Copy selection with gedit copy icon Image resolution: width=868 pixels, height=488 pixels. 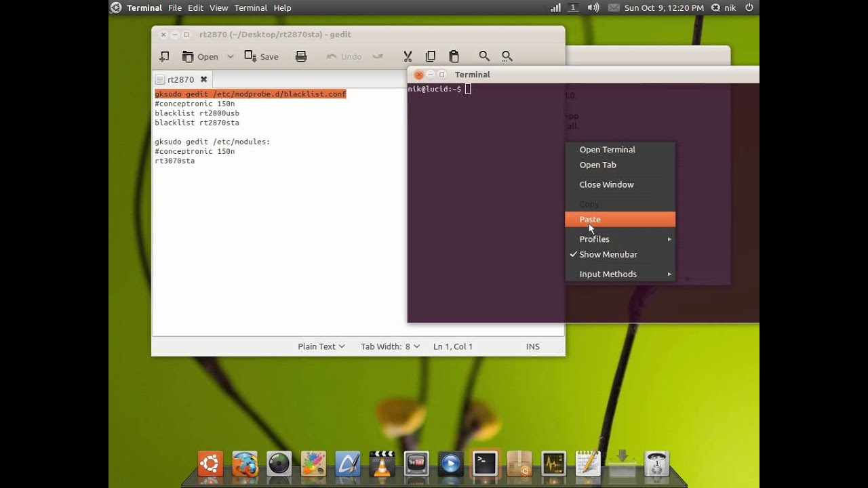pos(430,56)
